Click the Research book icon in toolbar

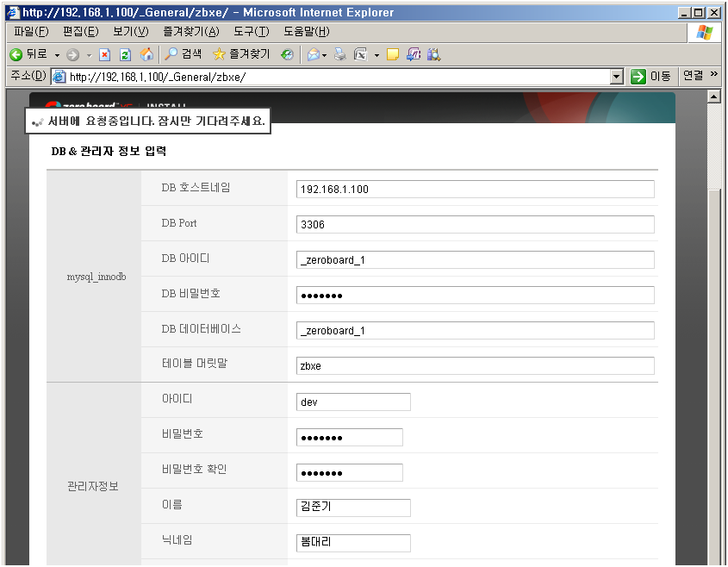click(433, 55)
